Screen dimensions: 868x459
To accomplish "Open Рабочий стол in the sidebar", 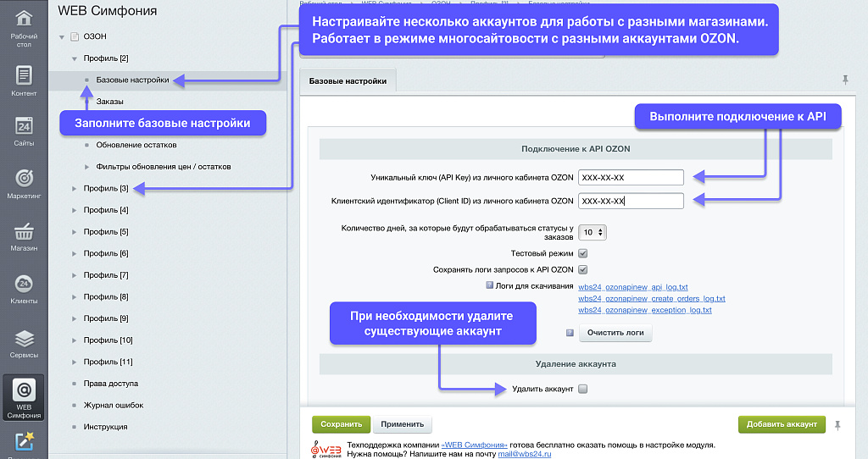I will pyautogui.click(x=24, y=24).
